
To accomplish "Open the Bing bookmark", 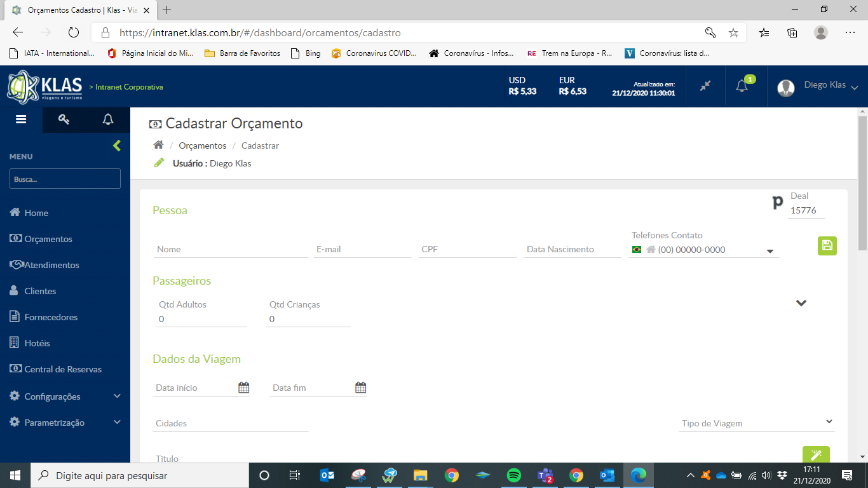I will coord(306,53).
